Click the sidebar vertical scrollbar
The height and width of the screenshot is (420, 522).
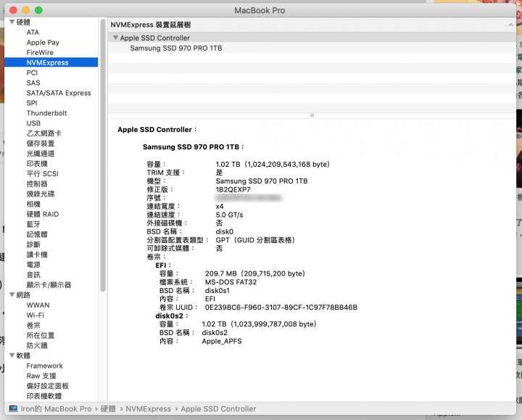click(x=103, y=155)
